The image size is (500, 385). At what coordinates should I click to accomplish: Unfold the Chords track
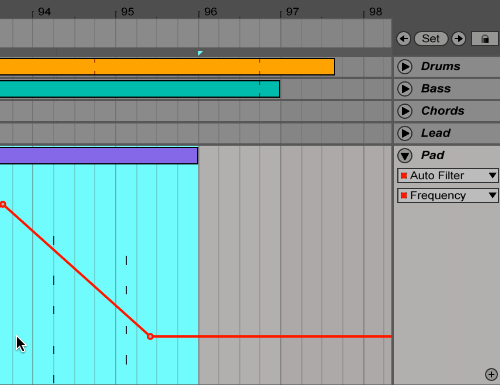(405, 111)
